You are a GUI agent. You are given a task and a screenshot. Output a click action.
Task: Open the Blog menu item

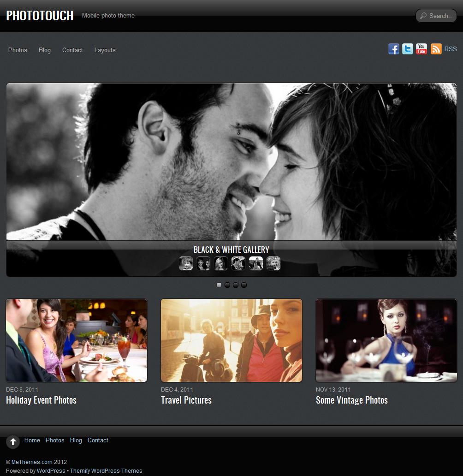point(45,50)
